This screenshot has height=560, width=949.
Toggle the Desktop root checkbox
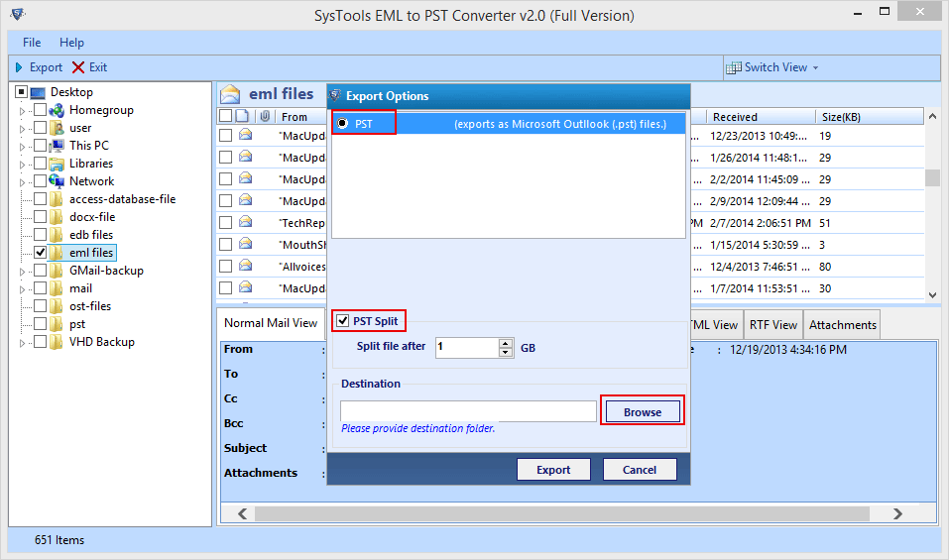(21, 92)
